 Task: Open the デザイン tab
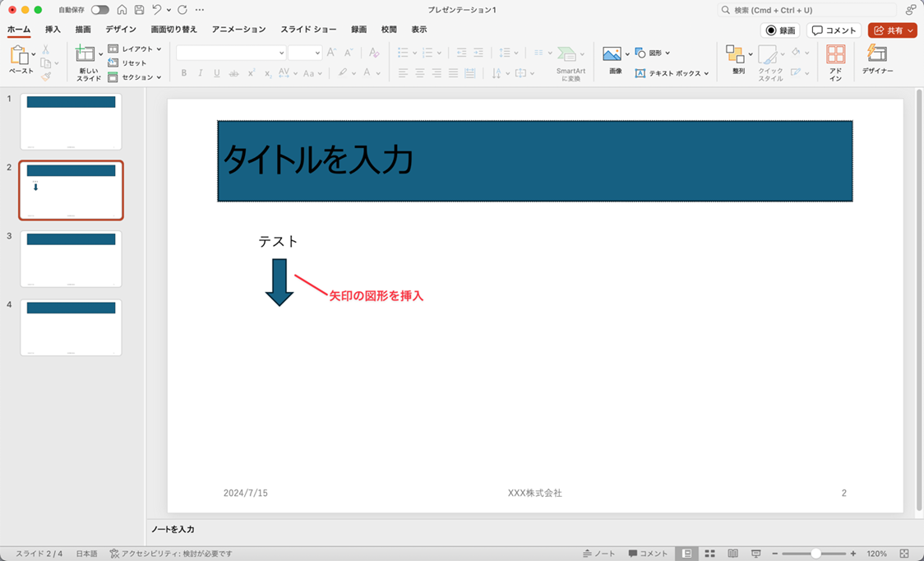[121, 30]
